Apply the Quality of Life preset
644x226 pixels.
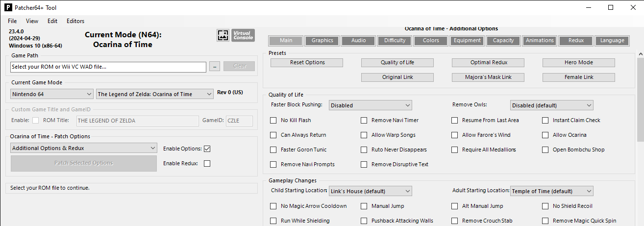[x=397, y=63]
